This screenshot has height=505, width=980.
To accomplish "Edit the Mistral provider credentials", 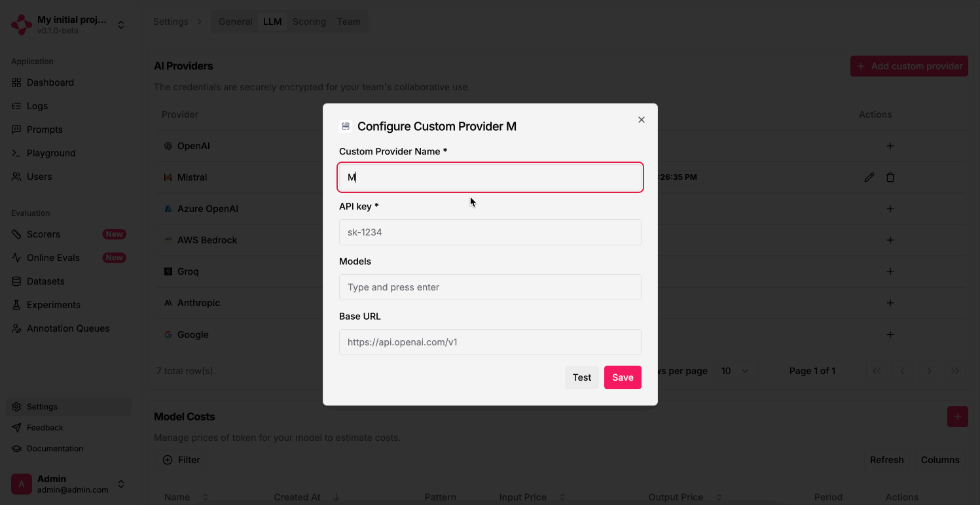I will click(869, 177).
